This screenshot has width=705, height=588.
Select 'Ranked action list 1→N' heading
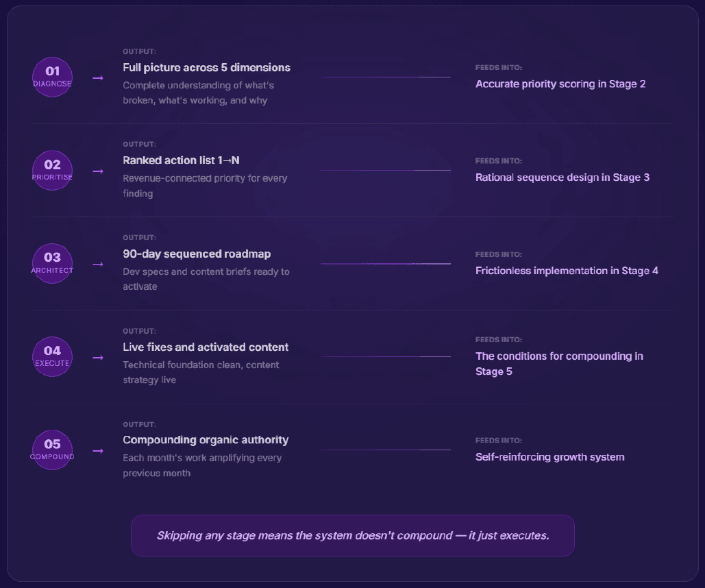pyautogui.click(x=181, y=160)
